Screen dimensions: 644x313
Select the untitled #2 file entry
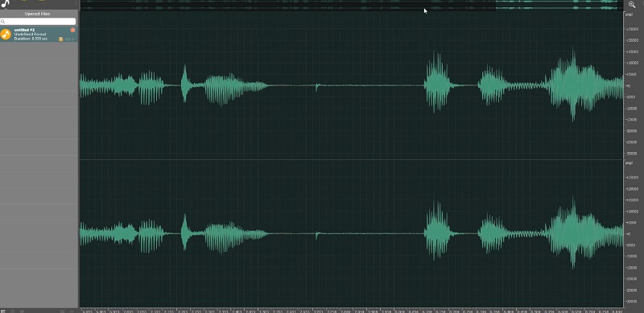click(39, 34)
